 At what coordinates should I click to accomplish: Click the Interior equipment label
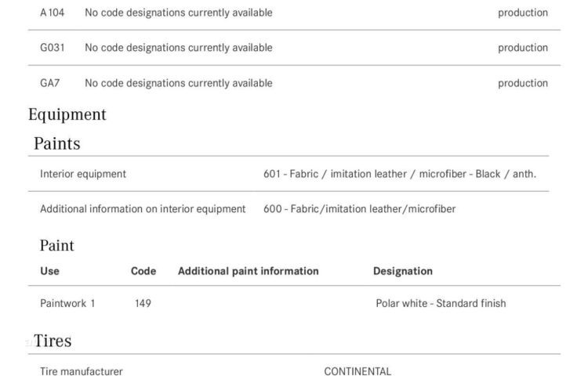coord(83,174)
